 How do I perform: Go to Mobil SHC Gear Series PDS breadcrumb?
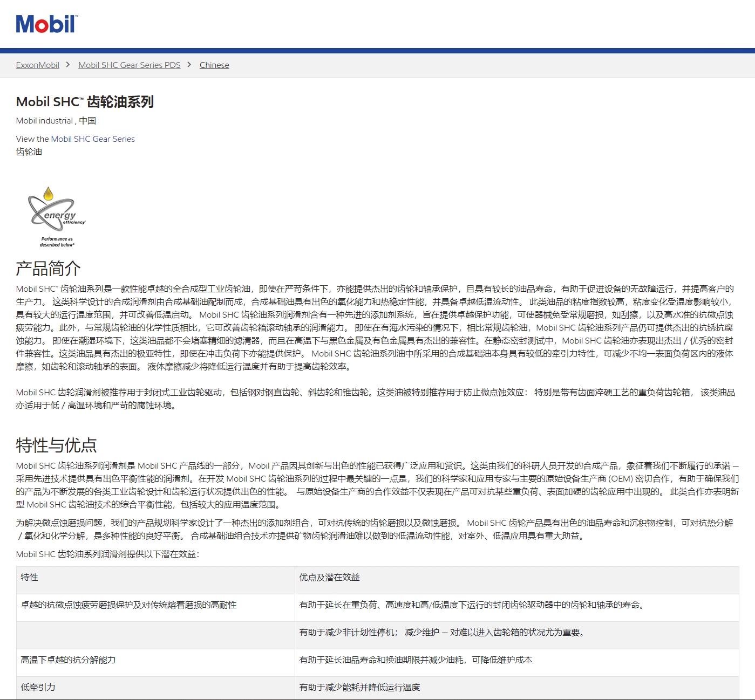pos(130,65)
